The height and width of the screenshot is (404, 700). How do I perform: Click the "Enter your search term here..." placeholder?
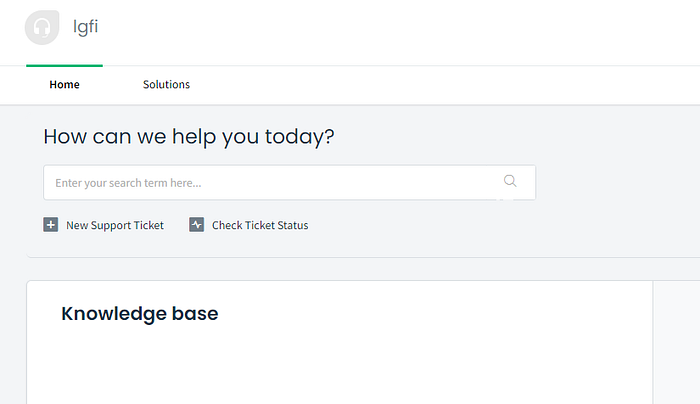click(x=128, y=183)
